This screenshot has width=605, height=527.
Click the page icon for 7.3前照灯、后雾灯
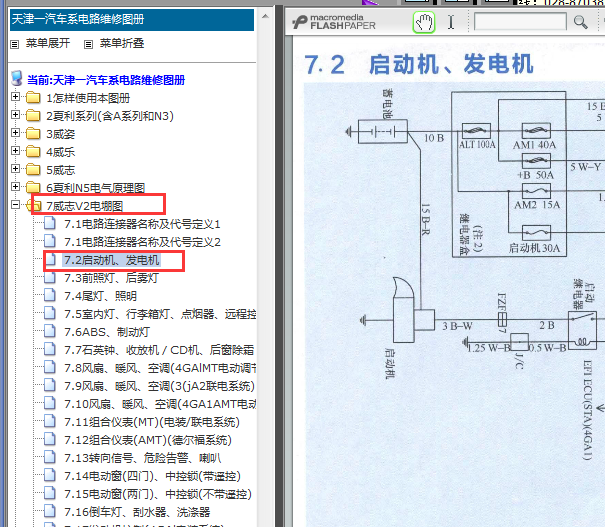(50, 277)
